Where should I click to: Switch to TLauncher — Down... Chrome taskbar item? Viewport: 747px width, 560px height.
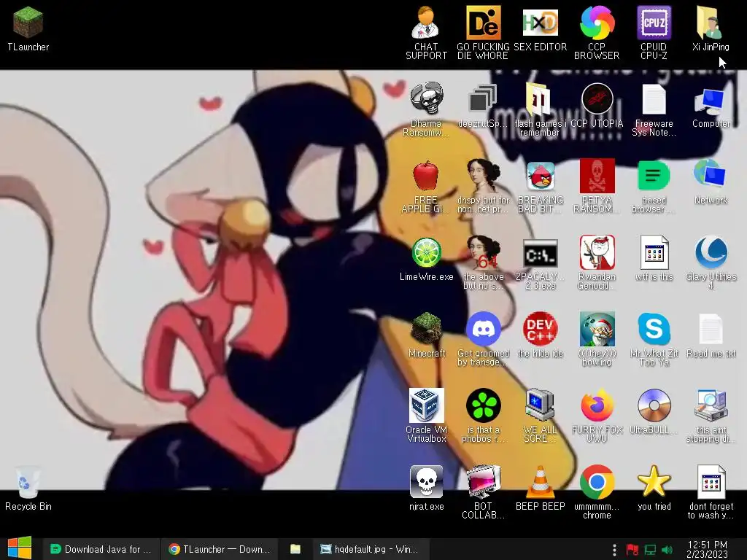click(x=220, y=549)
